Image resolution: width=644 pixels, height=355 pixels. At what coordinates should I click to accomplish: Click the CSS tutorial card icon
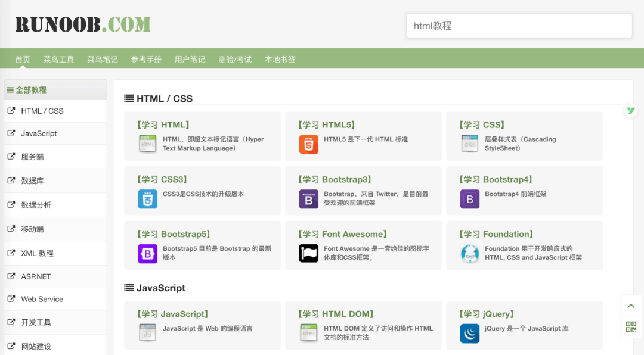pos(469,144)
